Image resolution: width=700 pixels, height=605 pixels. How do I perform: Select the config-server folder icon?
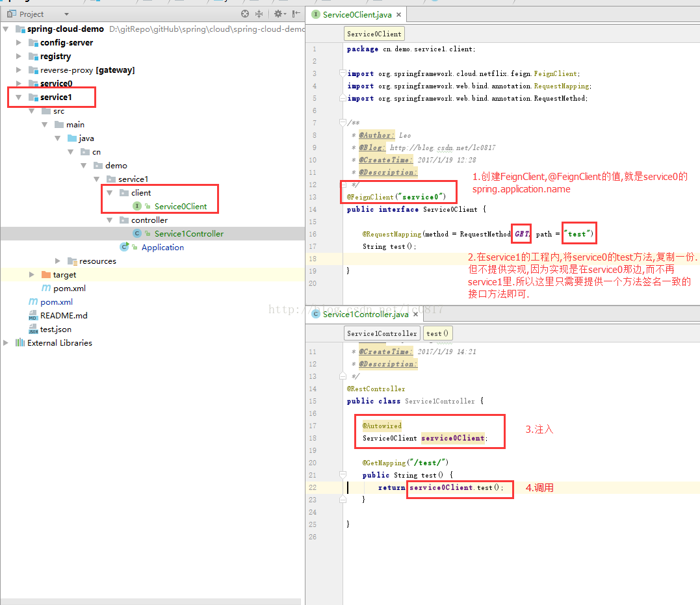click(33, 43)
